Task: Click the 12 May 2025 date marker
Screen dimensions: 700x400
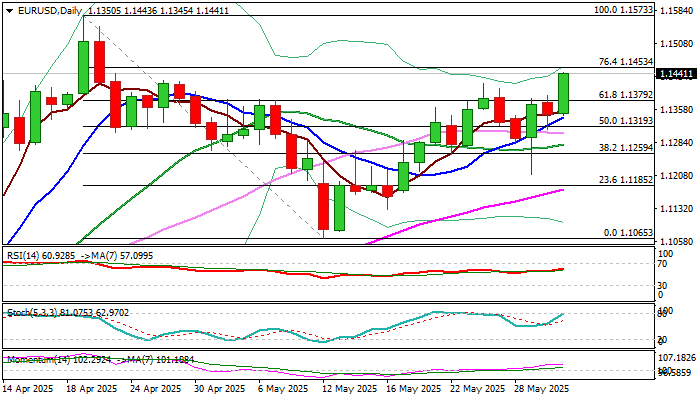Action: [350, 388]
